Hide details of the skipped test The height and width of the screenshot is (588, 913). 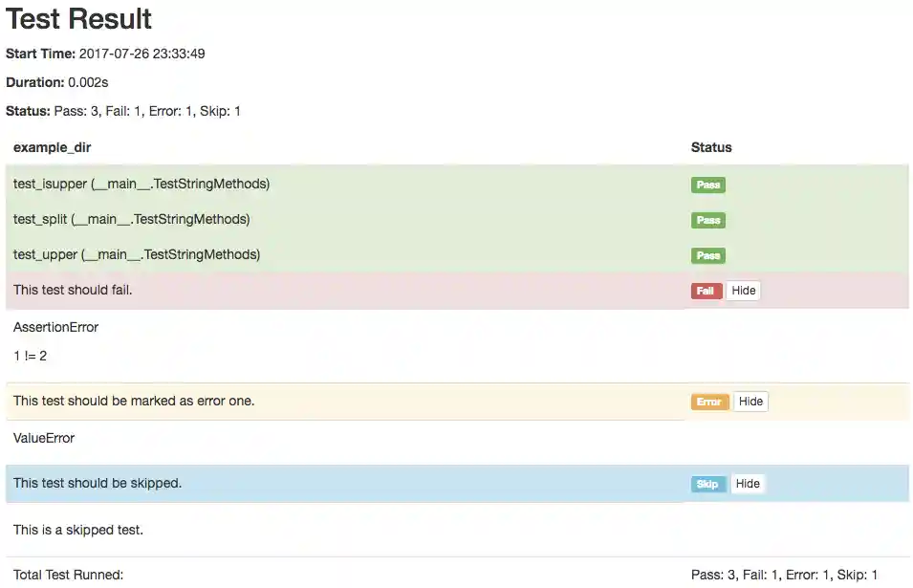748,483
